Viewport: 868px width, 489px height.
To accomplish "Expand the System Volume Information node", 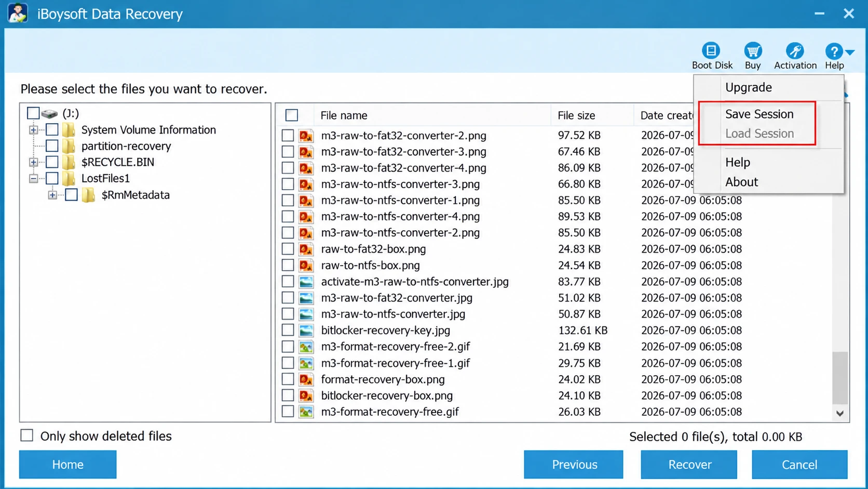I will (33, 130).
